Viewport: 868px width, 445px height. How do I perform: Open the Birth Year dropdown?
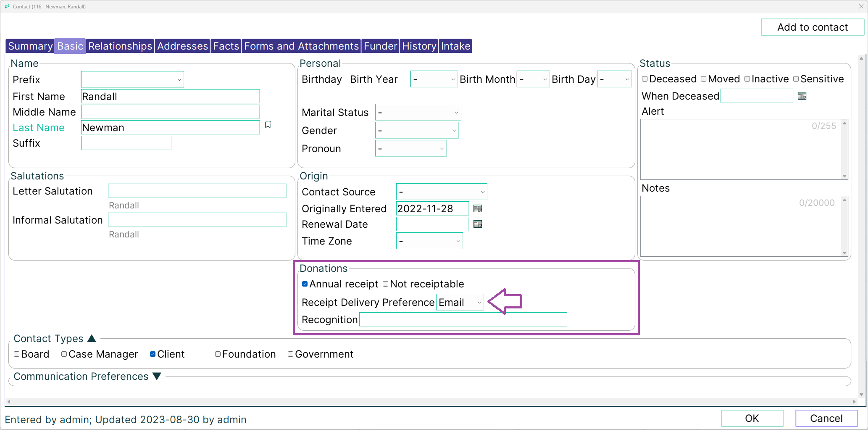434,79
